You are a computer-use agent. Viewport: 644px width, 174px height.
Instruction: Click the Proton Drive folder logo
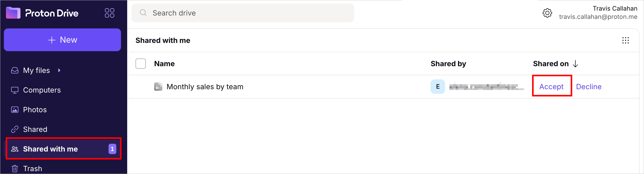[13, 13]
